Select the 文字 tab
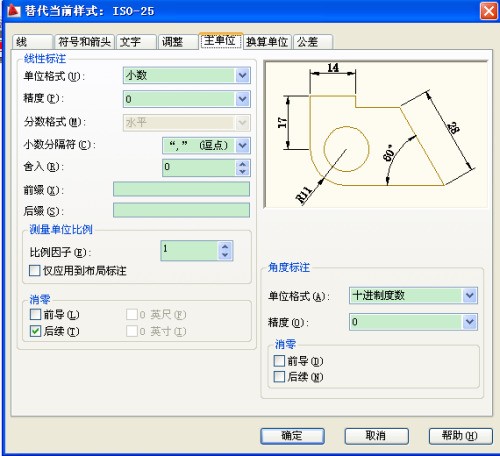 click(136, 42)
